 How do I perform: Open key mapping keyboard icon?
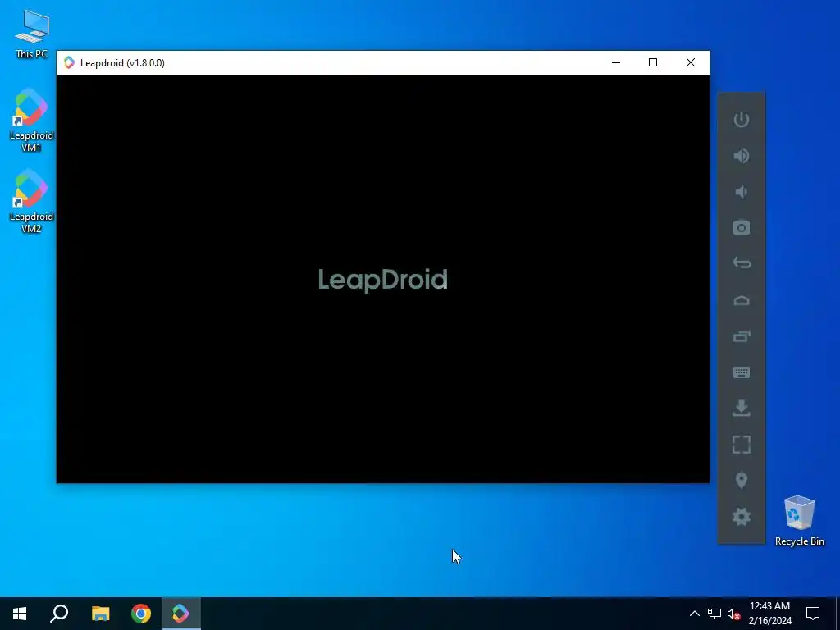pos(742,372)
